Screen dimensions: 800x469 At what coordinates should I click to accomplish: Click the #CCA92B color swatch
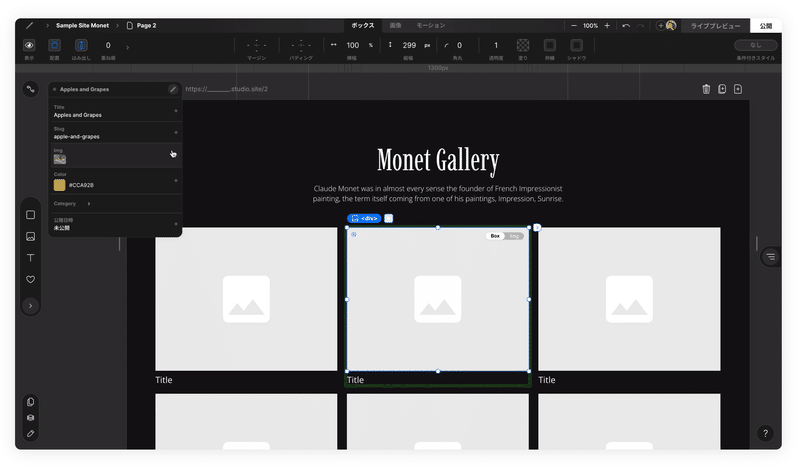59,185
